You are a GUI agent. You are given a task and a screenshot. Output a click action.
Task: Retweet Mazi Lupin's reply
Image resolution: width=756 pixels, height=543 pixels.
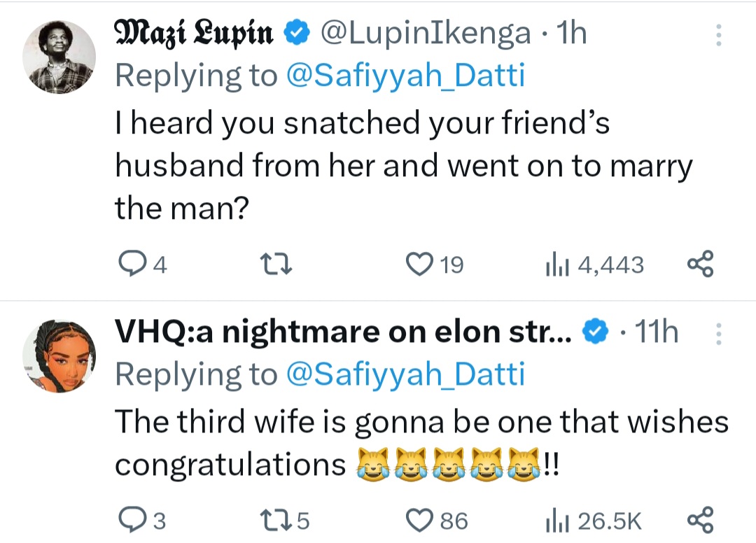pyautogui.click(x=274, y=265)
